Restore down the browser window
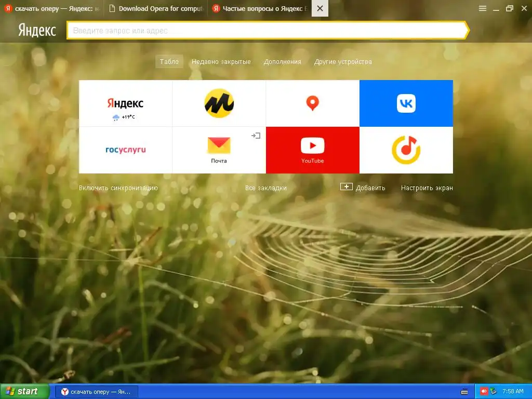The image size is (532, 399). pos(510,8)
